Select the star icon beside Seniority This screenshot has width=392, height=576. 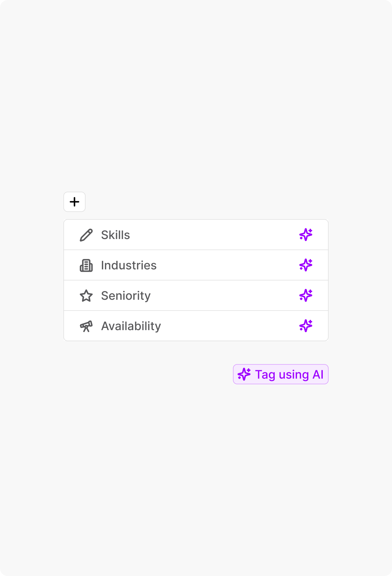pyautogui.click(x=86, y=295)
